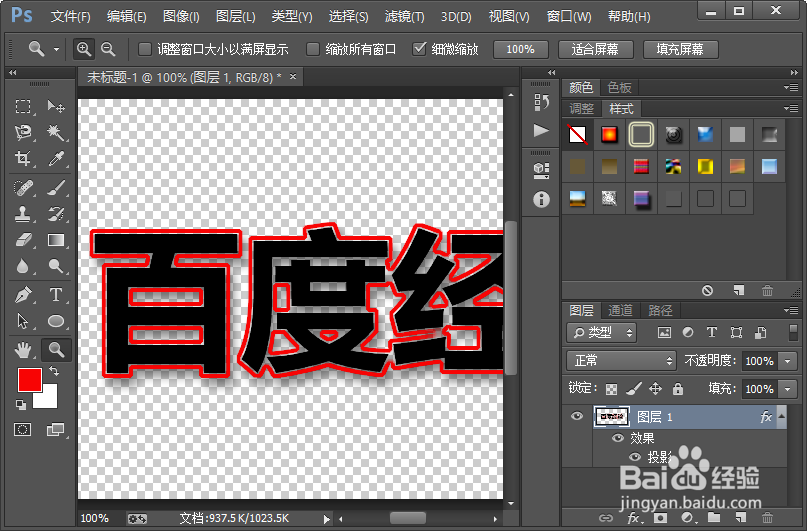Toggle Quick Mask mode
The width and height of the screenshot is (807, 531).
(x=23, y=429)
